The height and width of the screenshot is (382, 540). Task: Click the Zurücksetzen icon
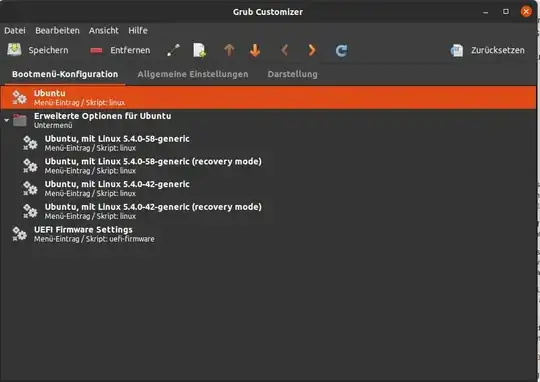[457, 50]
